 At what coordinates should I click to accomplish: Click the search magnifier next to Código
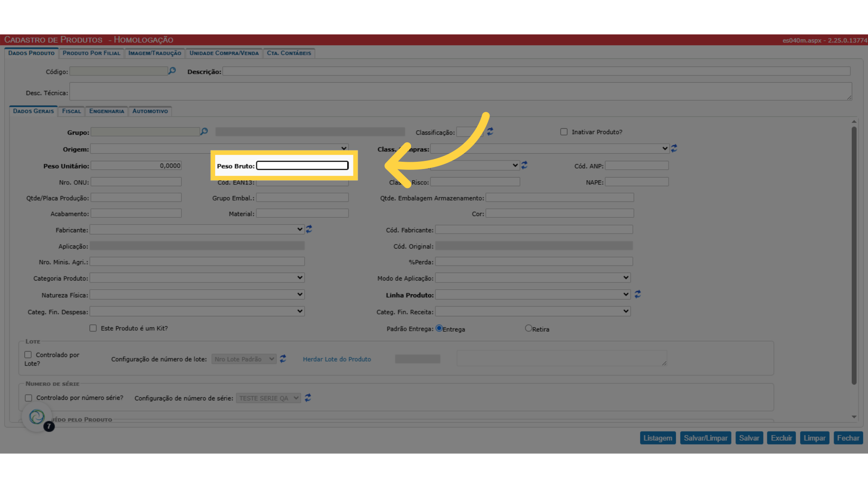click(x=172, y=71)
